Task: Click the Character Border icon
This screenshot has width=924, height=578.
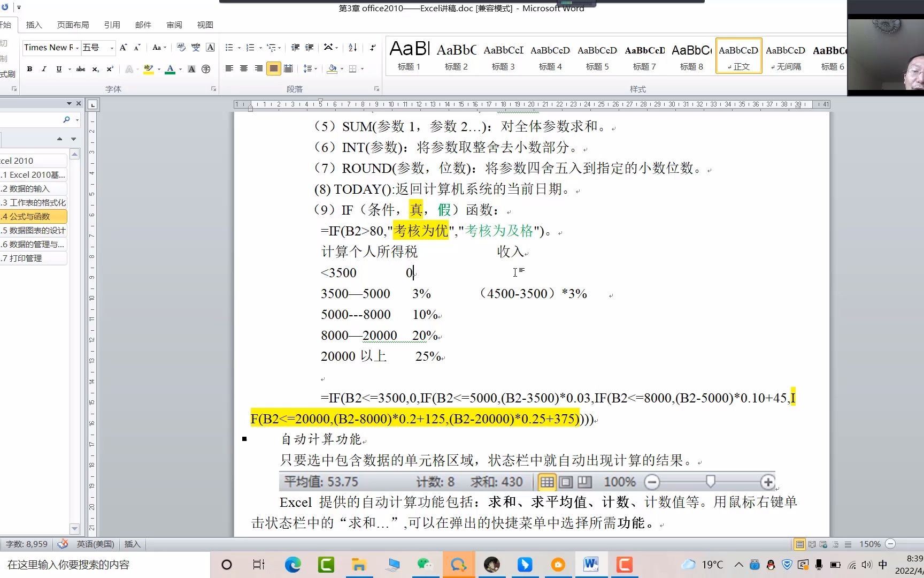Action: (210, 48)
